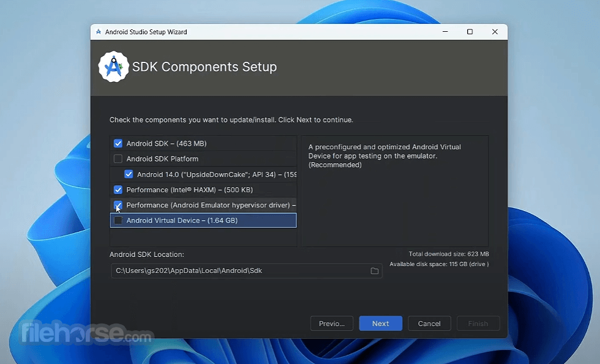Close the Android Studio Setup Wizard
This screenshot has width=600, height=364.
495,32
